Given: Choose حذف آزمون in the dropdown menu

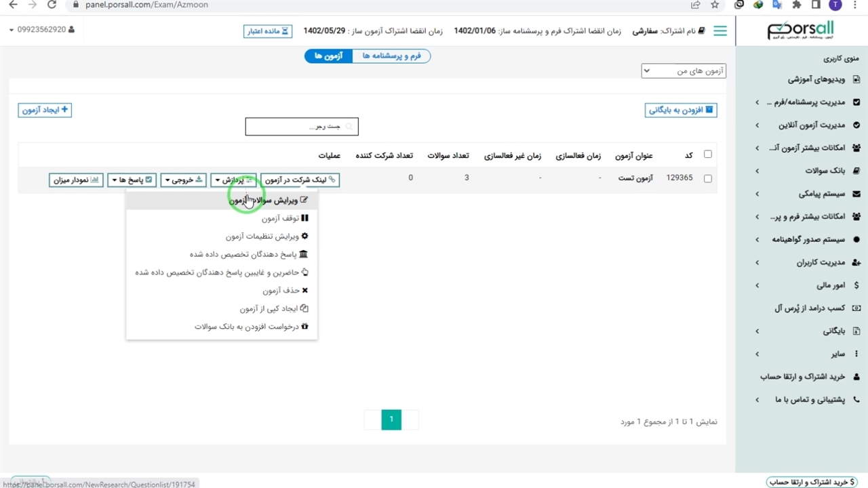Looking at the screenshot, I should point(285,291).
